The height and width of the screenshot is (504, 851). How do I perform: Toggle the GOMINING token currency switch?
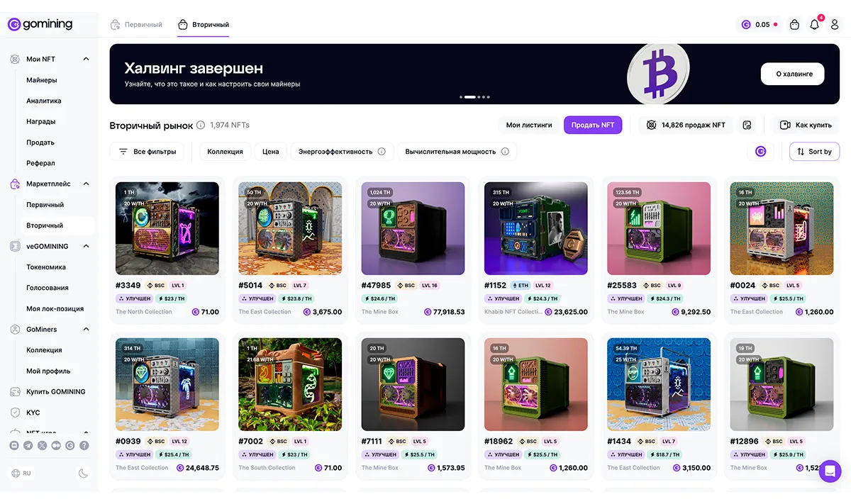pos(761,152)
